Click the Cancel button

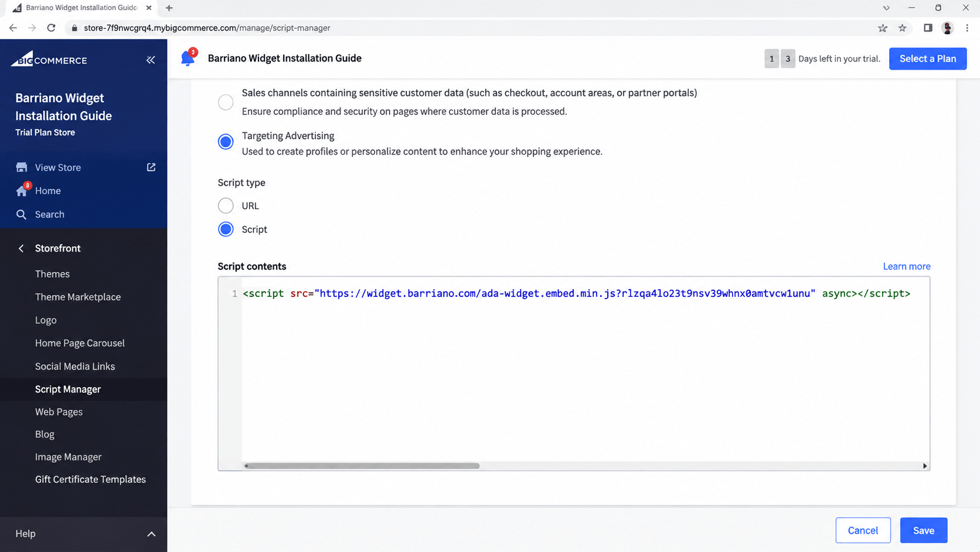click(863, 530)
